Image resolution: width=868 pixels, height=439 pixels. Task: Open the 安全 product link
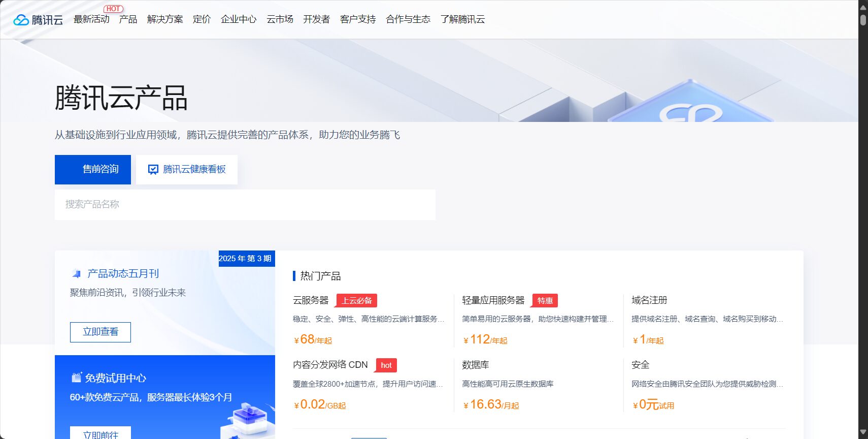(x=641, y=365)
